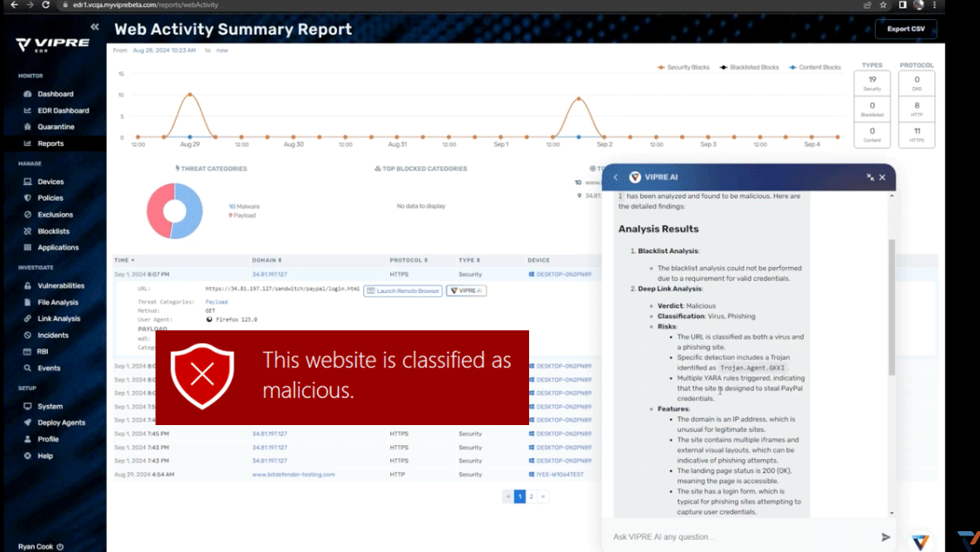This screenshot has width=980, height=552.
Task: Open www.bitdefender-testing.com domain link
Action: pyautogui.click(x=293, y=475)
